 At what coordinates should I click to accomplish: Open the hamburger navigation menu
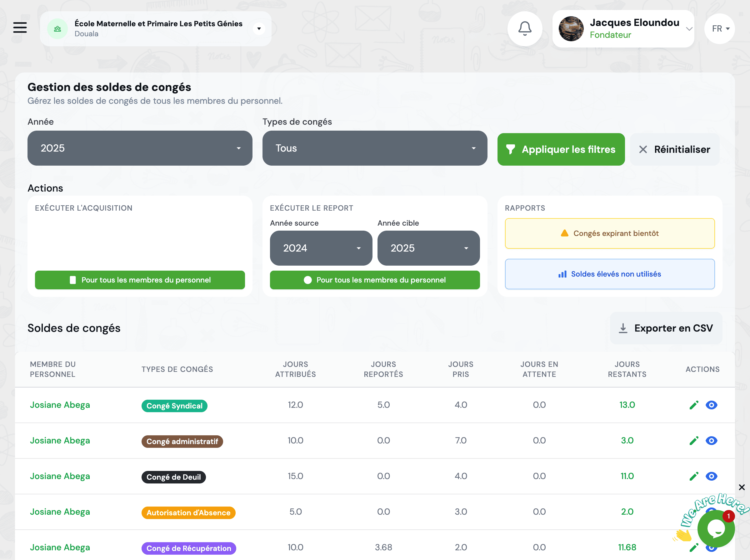pyautogui.click(x=20, y=28)
